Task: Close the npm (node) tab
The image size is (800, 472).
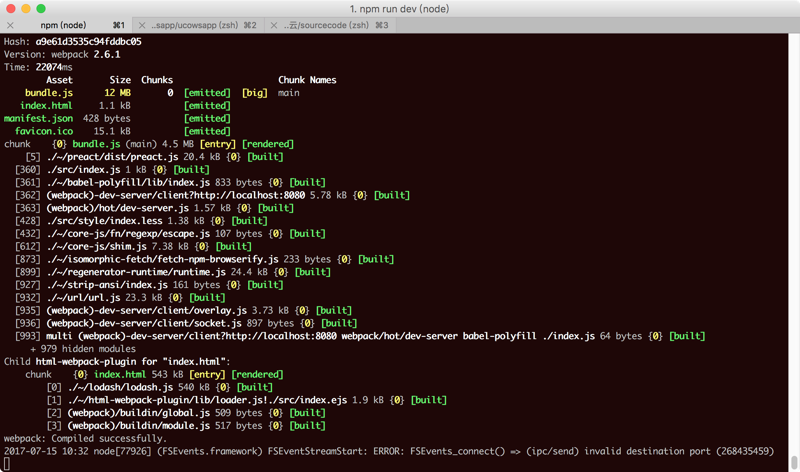Action: (x=10, y=25)
